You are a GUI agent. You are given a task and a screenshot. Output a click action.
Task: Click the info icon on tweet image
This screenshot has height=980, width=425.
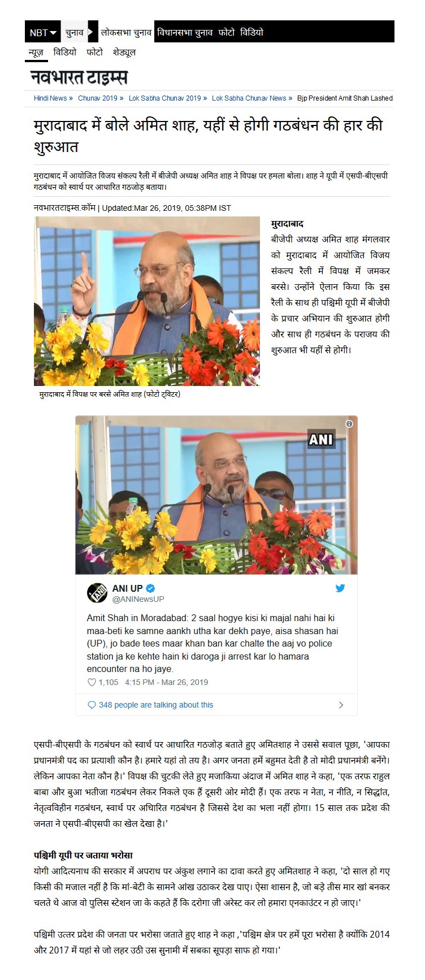tap(349, 424)
